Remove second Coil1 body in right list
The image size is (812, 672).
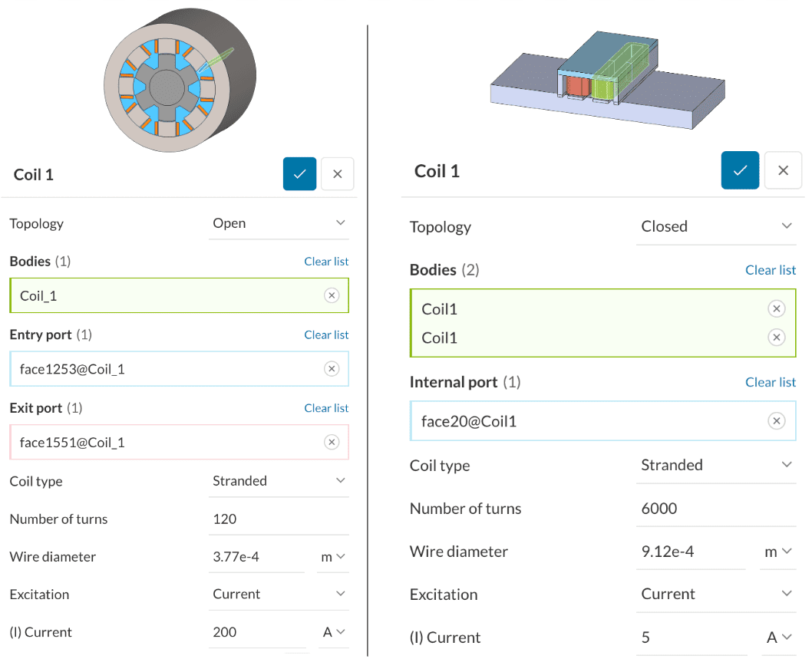[x=777, y=338]
